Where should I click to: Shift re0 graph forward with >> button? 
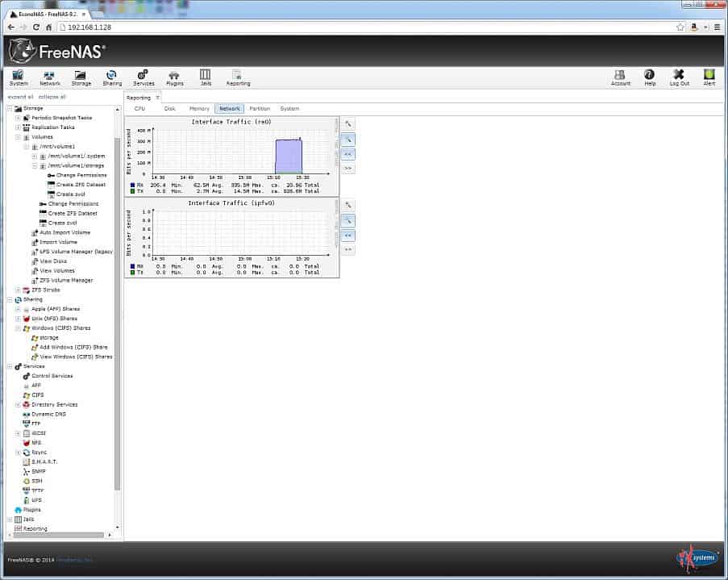pyautogui.click(x=348, y=169)
